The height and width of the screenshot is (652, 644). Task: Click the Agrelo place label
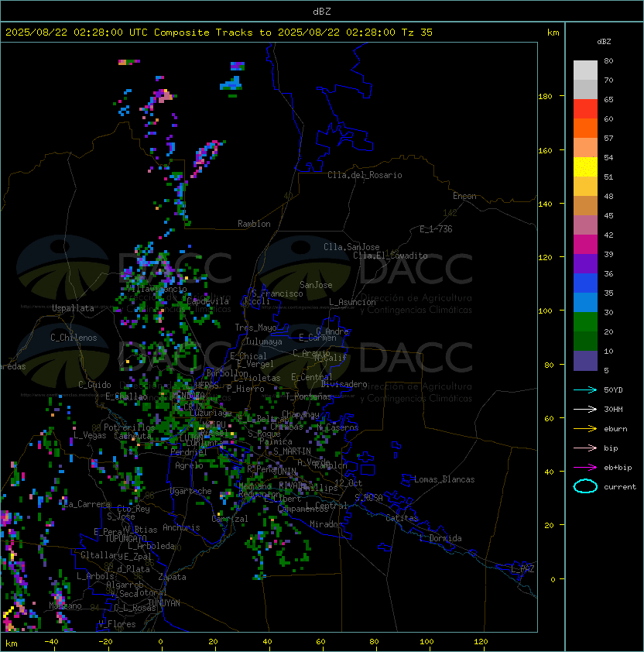click(189, 465)
